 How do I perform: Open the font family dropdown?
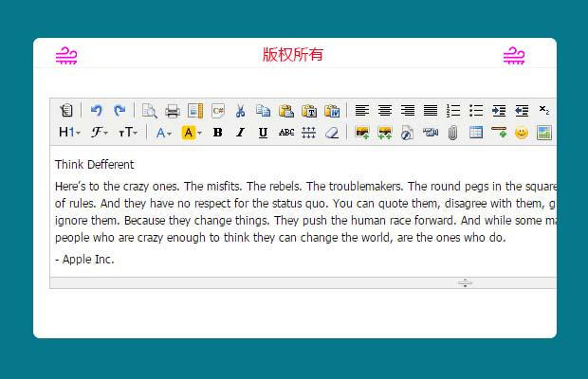[x=100, y=133]
